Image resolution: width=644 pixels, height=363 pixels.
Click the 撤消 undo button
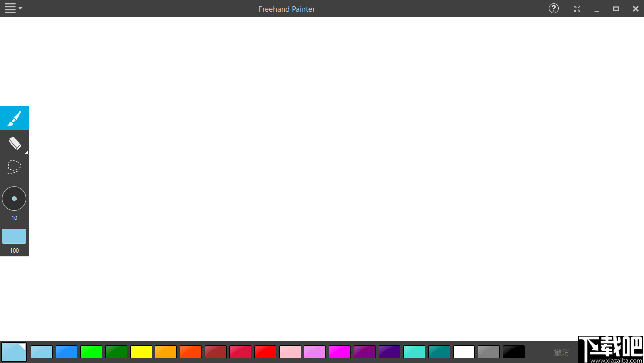(x=561, y=352)
